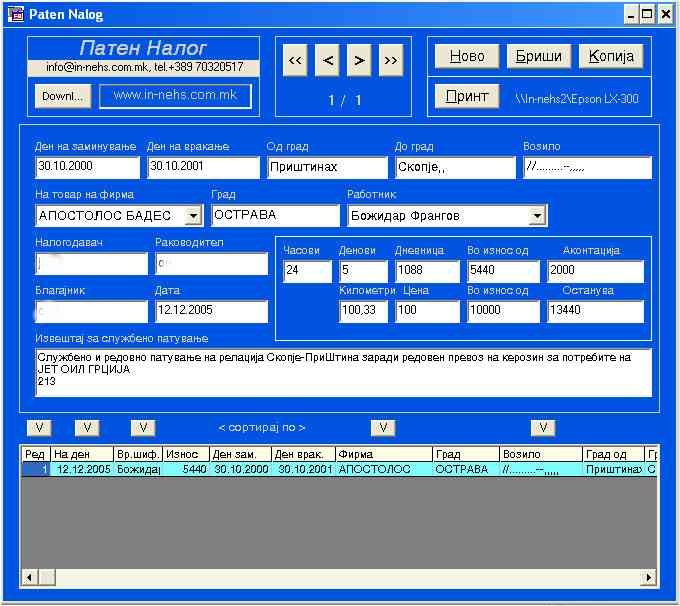
Task: Click the Денови field showing 5
Action: (x=363, y=272)
